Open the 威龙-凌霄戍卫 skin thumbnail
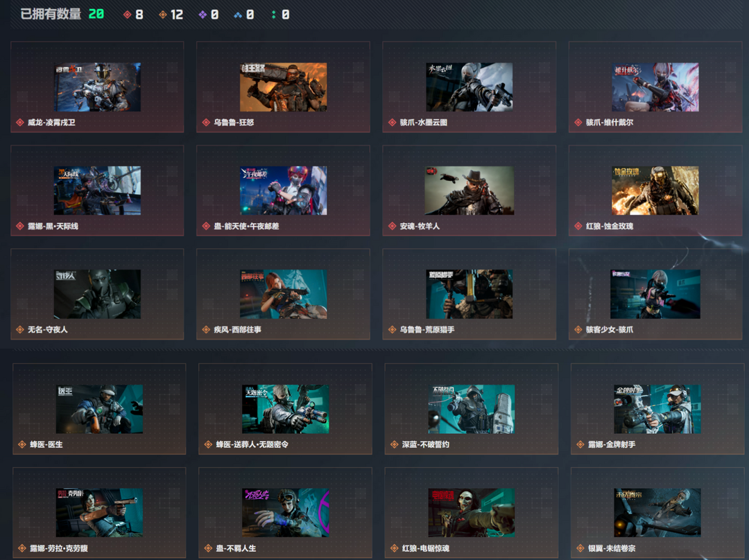This screenshot has width=749, height=560. coord(98,87)
